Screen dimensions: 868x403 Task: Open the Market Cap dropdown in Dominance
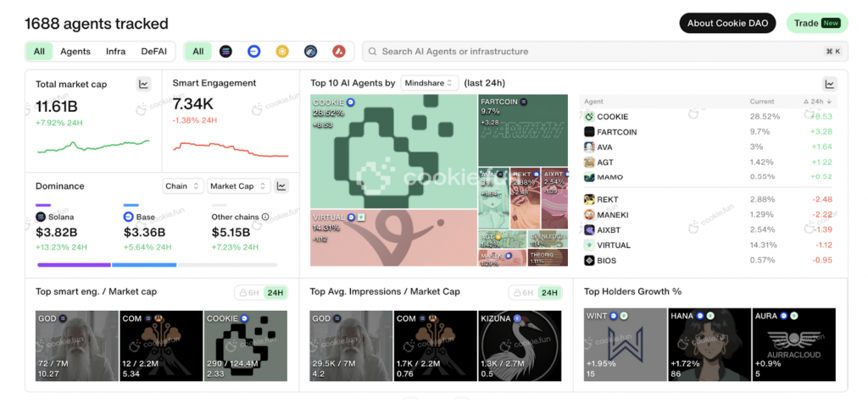click(239, 186)
